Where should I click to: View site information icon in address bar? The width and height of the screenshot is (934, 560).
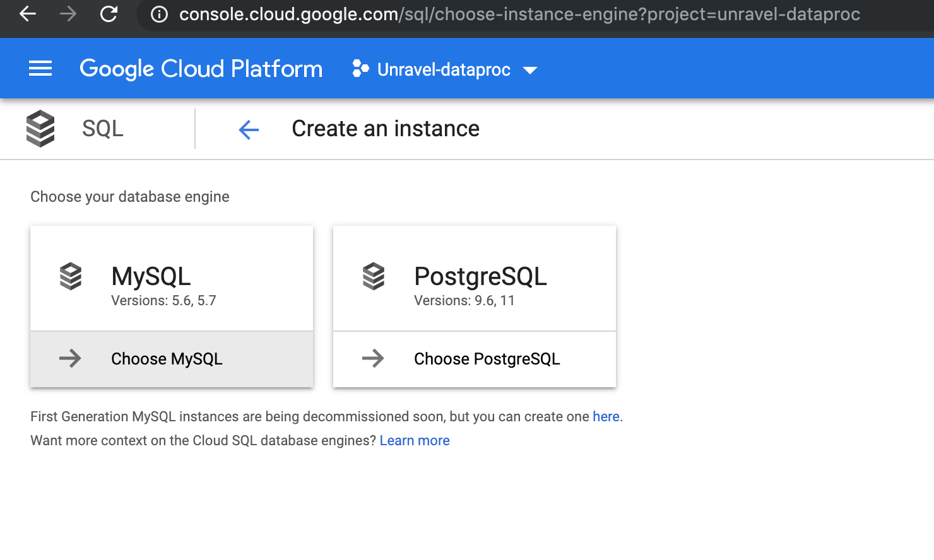(x=160, y=14)
